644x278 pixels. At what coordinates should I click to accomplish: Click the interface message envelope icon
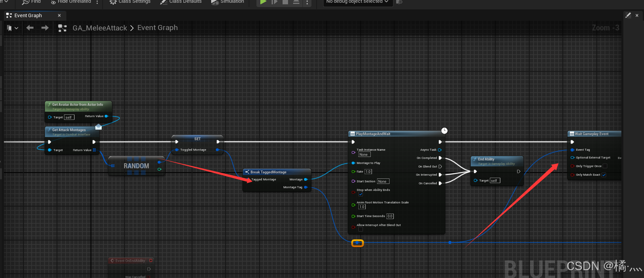coord(98,127)
